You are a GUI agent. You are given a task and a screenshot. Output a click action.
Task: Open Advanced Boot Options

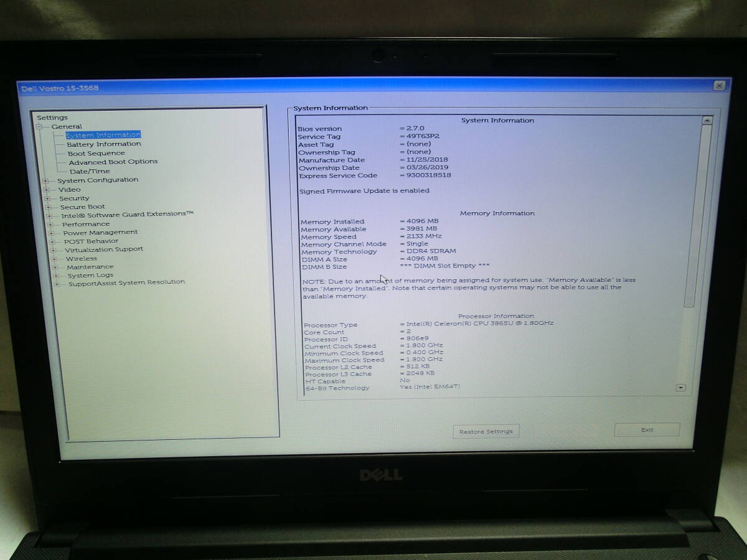[x=113, y=162]
